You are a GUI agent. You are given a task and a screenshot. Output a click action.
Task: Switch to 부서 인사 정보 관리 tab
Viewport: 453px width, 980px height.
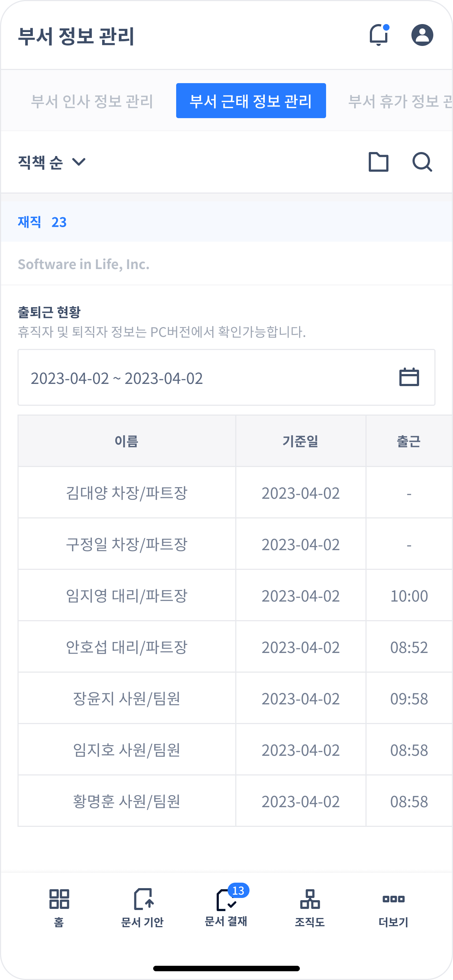coord(92,101)
